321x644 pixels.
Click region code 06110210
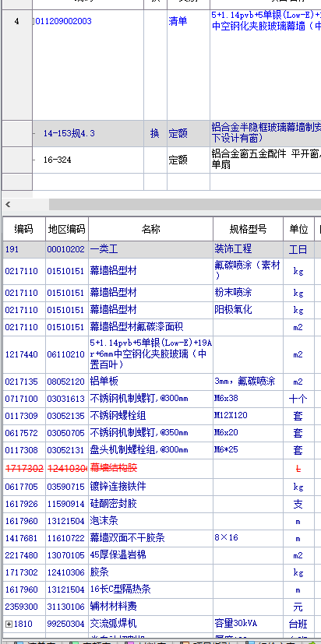click(x=66, y=354)
